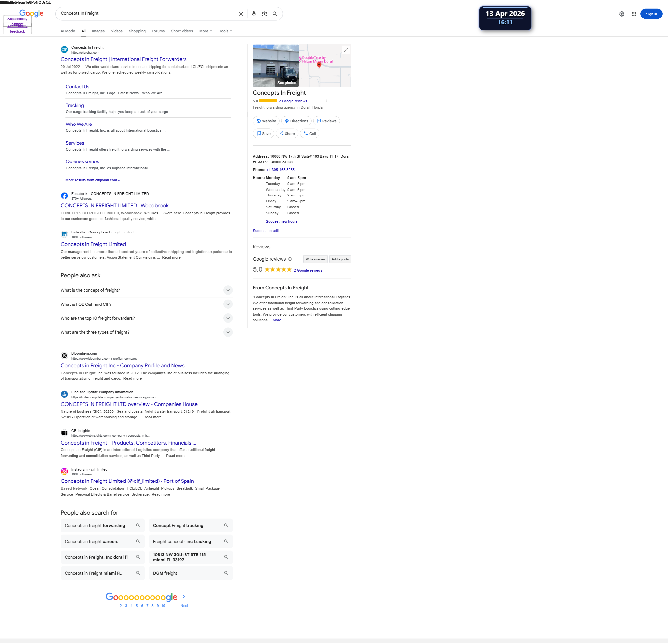Open More results from cifglobal.com
Image resolution: width=672 pixels, height=643 pixels.
[92, 180]
